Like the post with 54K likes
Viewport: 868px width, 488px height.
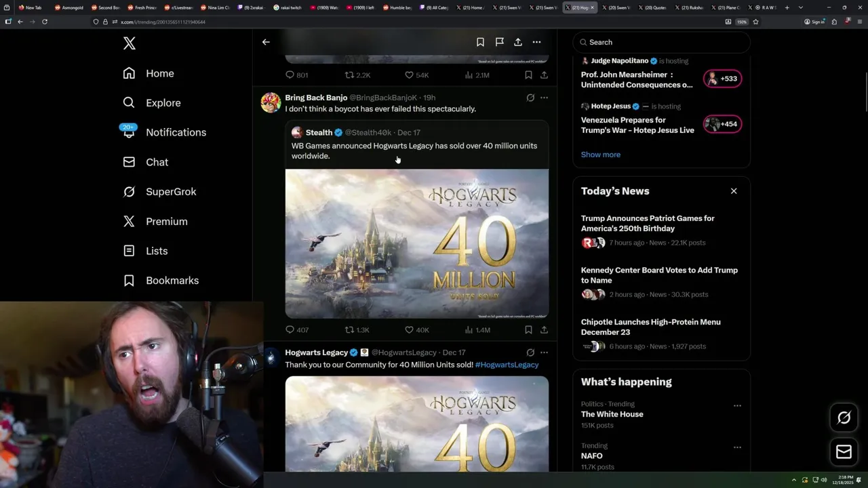416,75
